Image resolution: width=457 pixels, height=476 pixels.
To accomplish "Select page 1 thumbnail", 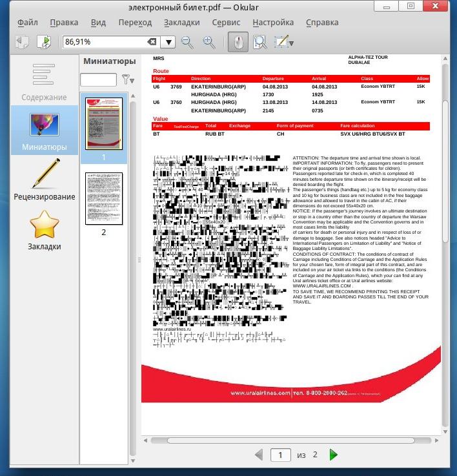I will (x=104, y=123).
